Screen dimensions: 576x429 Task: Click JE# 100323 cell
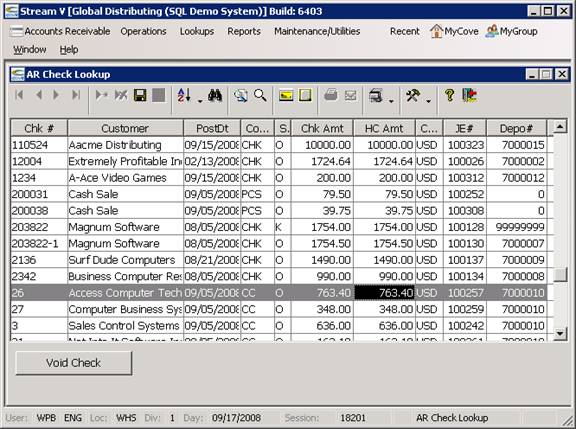465,145
